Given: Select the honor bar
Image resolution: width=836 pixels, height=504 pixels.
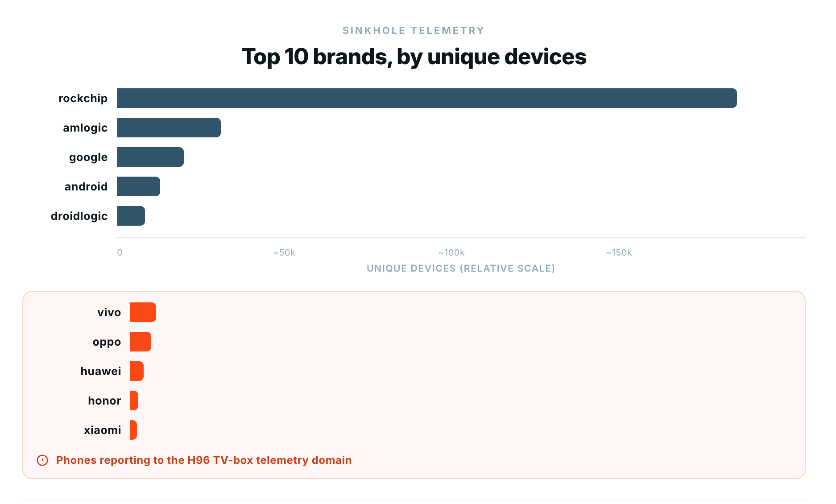Looking at the screenshot, I should [134, 401].
